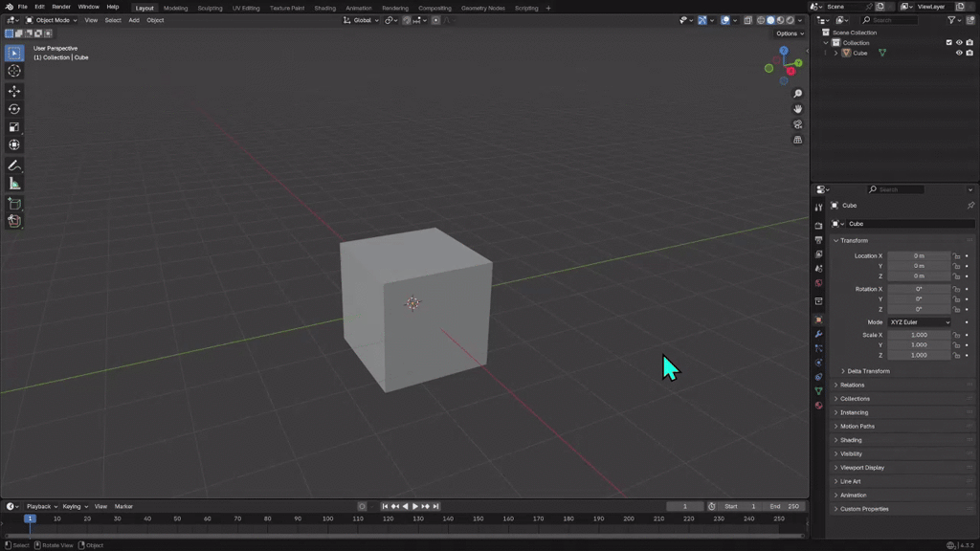
Task: Activate the Scale tool
Action: point(14,127)
